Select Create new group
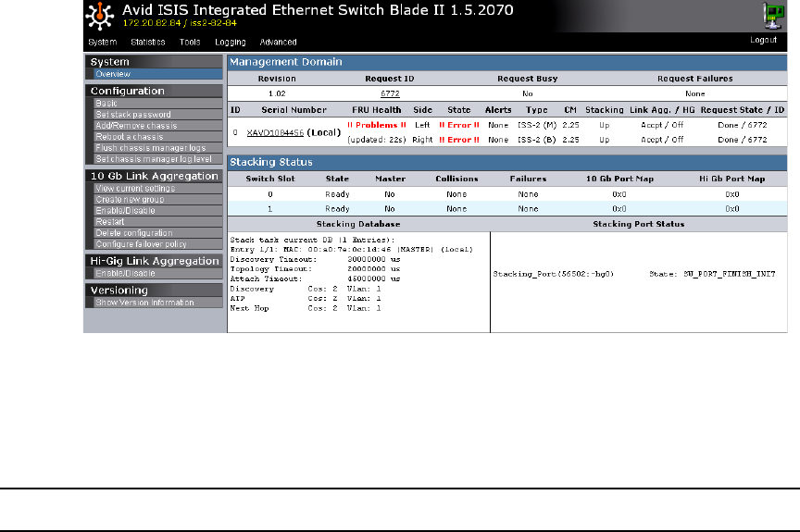This screenshot has height=532, width=800. (x=158, y=200)
